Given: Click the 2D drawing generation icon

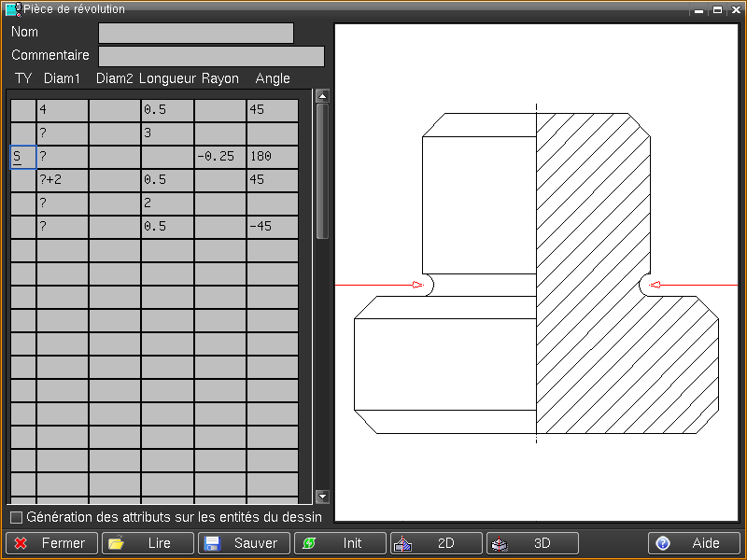Looking at the screenshot, I should [x=404, y=543].
